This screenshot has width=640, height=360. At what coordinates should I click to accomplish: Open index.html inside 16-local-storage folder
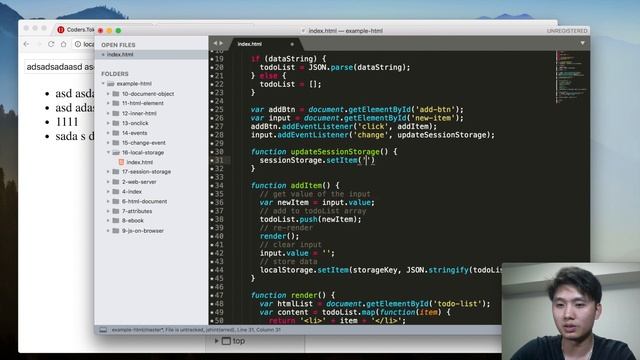click(x=140, y=162)
